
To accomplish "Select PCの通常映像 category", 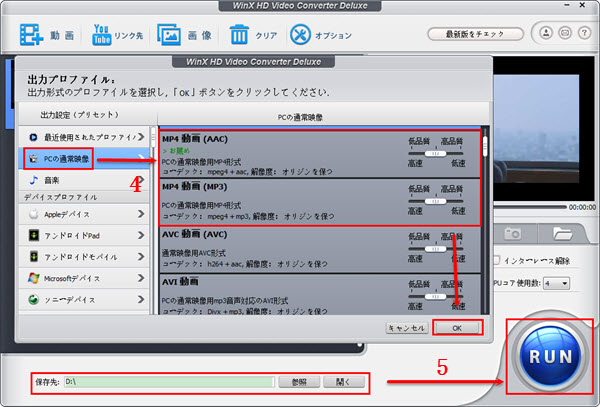I will tap(84, 158).
